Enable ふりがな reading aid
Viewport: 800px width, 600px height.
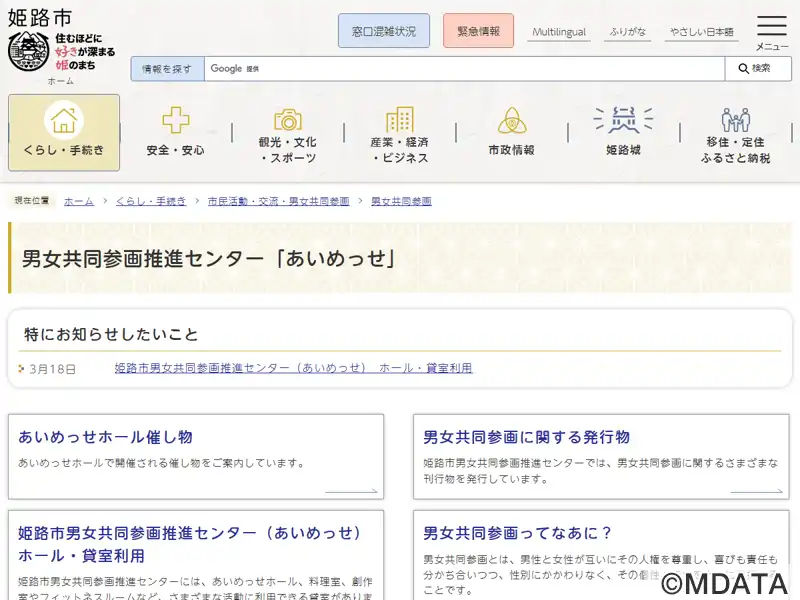coord(628,32)
